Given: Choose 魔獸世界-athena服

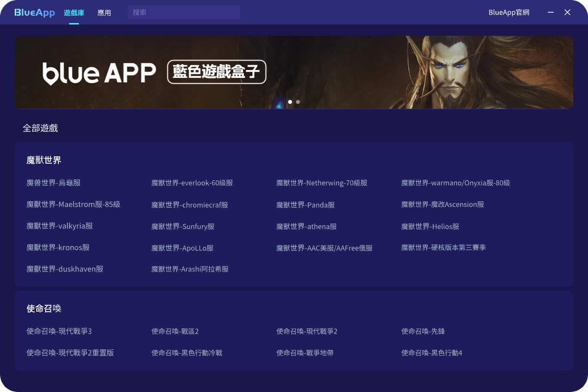Looking at the screenshot, I should click(307, 226).
